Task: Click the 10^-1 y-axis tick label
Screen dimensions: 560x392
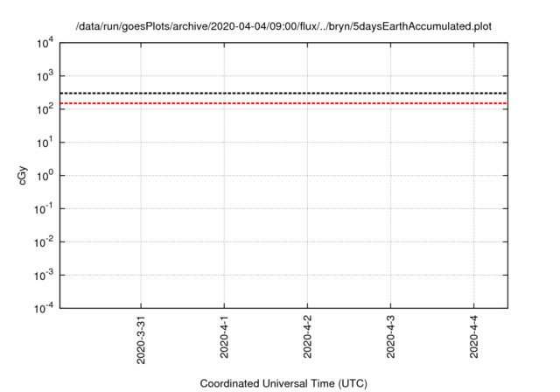Action: point(44,209)
